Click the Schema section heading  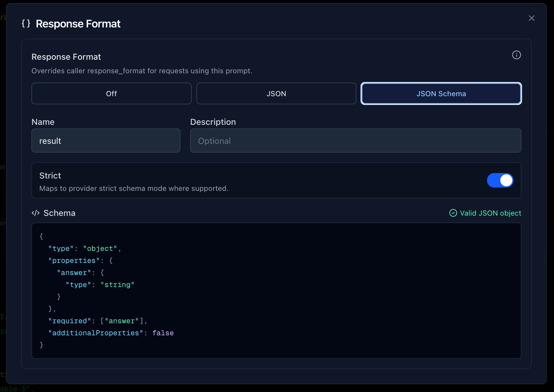(x=59, y=213)
